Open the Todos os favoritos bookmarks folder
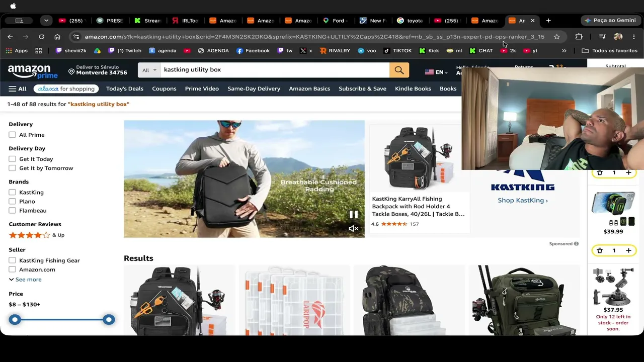 [x=609, y=51]
